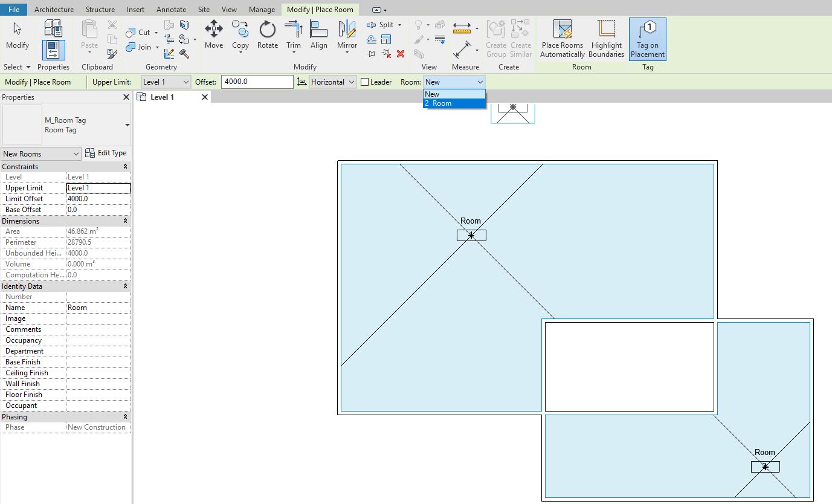Click Place Rooms Automatically

tap(563, 39)
